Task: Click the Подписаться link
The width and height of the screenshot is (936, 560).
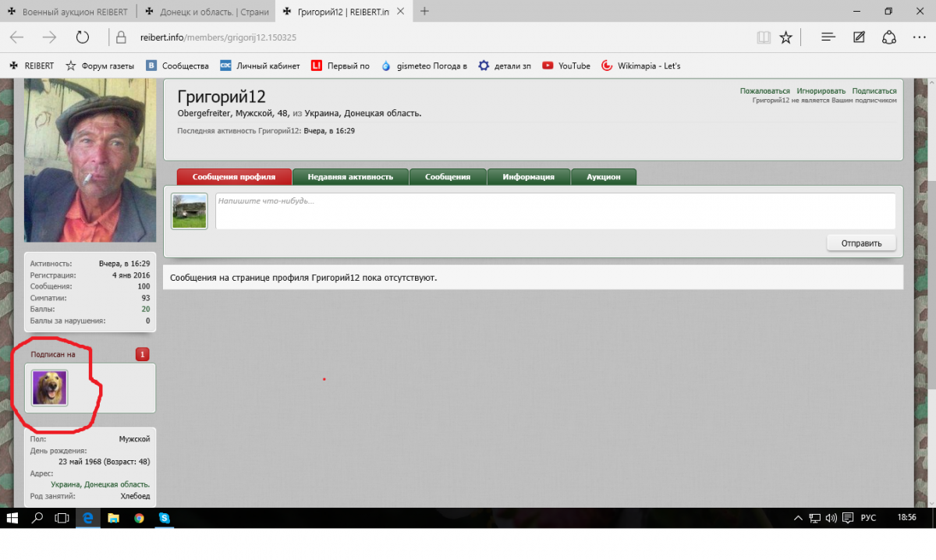Action: click(x=874, y=91)
